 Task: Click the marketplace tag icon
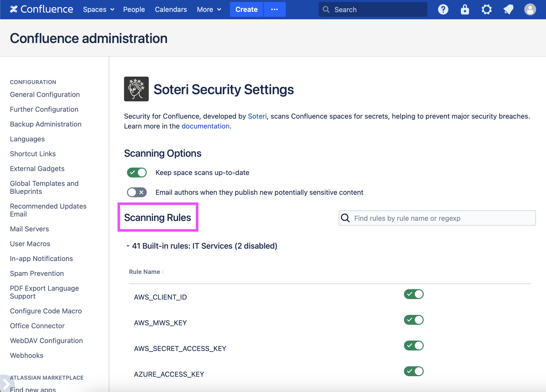click(x=508, y=9)
